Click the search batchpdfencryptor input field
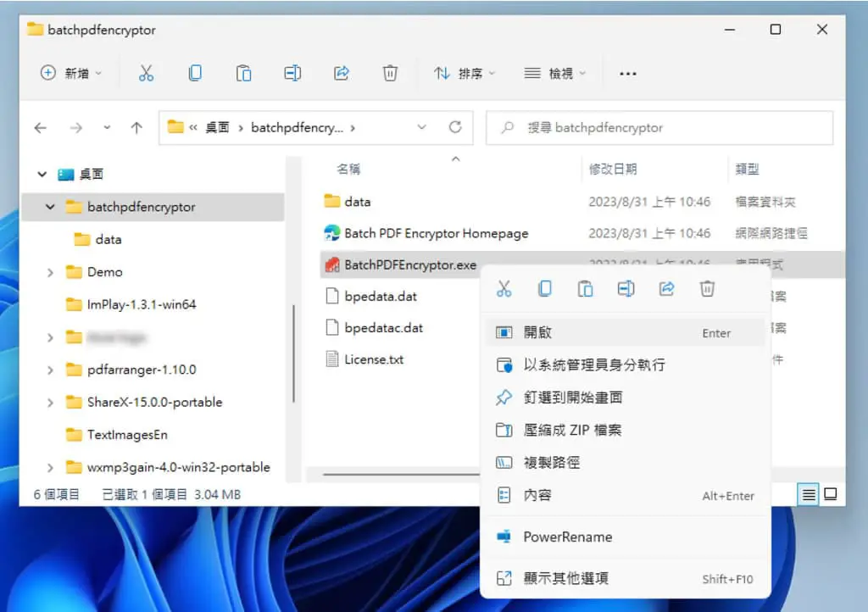Screen dimensions: 868x612 pyautogui.click(x=659, y=128)
